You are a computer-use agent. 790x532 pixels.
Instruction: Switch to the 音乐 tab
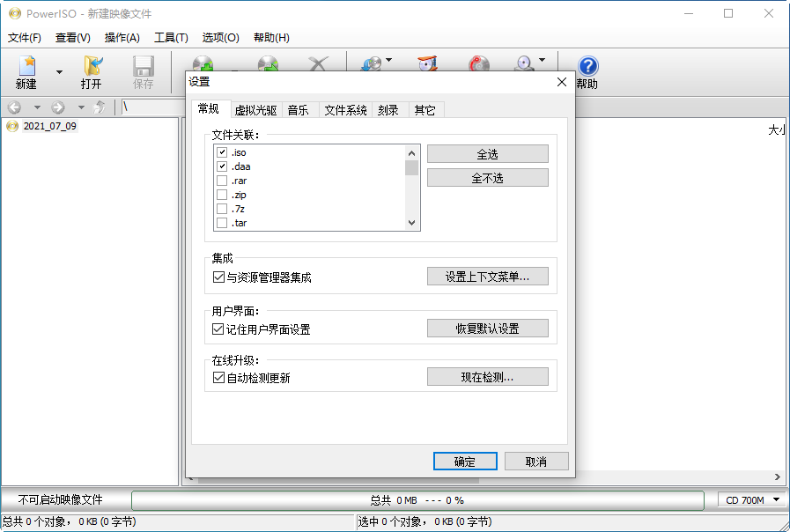tap(299, 110)
